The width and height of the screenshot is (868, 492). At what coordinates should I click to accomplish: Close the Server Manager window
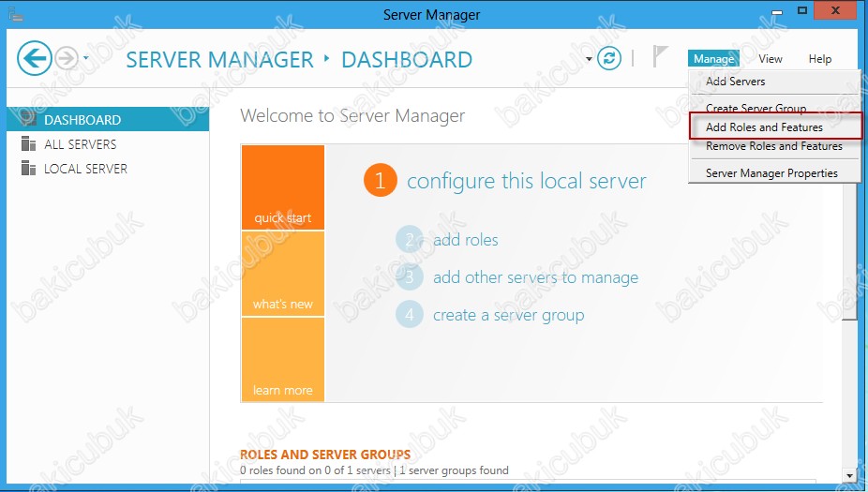point(836,10)
